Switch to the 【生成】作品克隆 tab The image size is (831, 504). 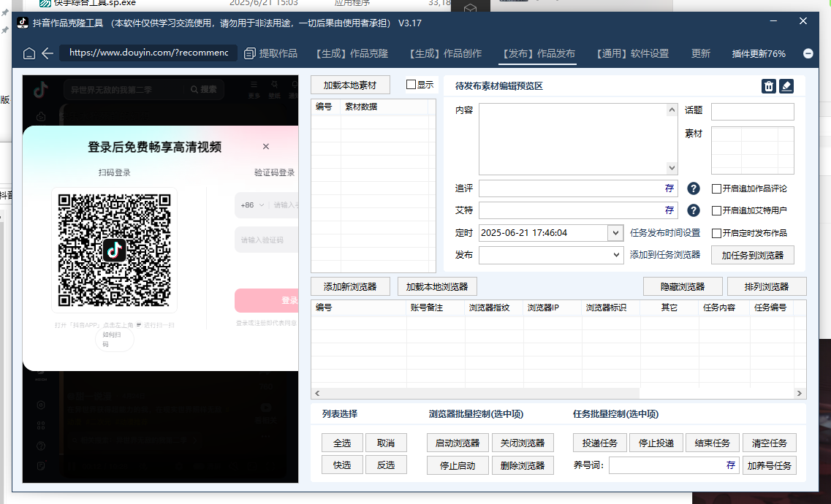[352, 53]
